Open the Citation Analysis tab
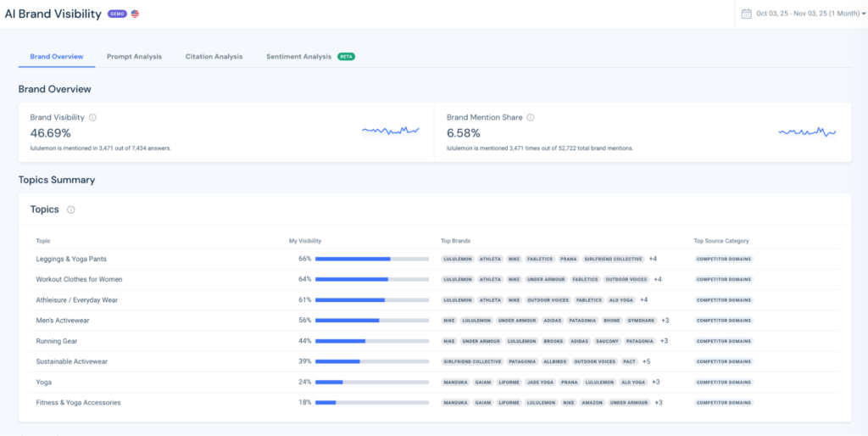This screenshot has height=436, width=868. [214, 57]
